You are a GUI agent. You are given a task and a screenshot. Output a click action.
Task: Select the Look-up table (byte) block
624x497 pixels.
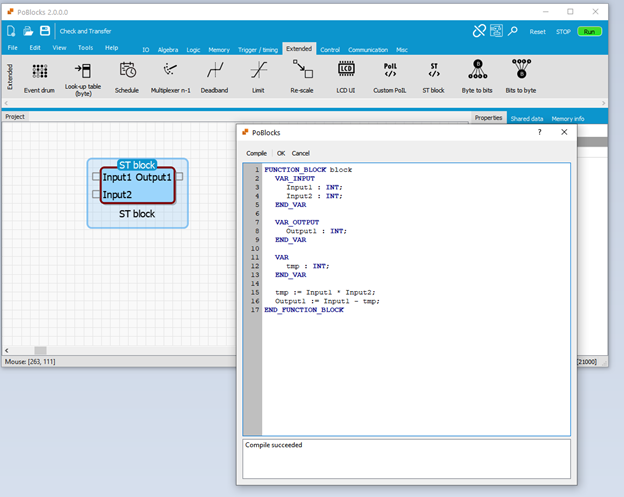(x=83, y=79)
